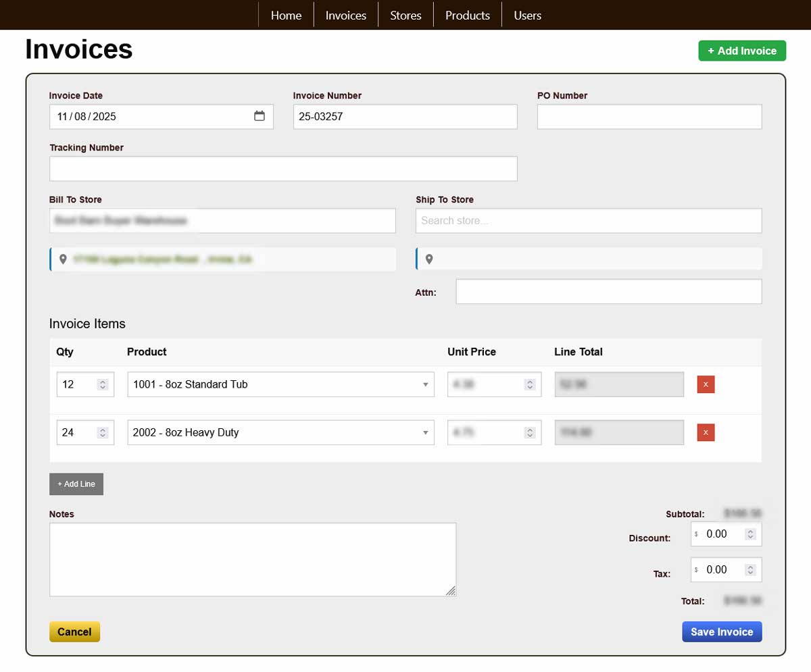Add a new line with Add Line
This screenshot has width=811, height=672.
76,484
